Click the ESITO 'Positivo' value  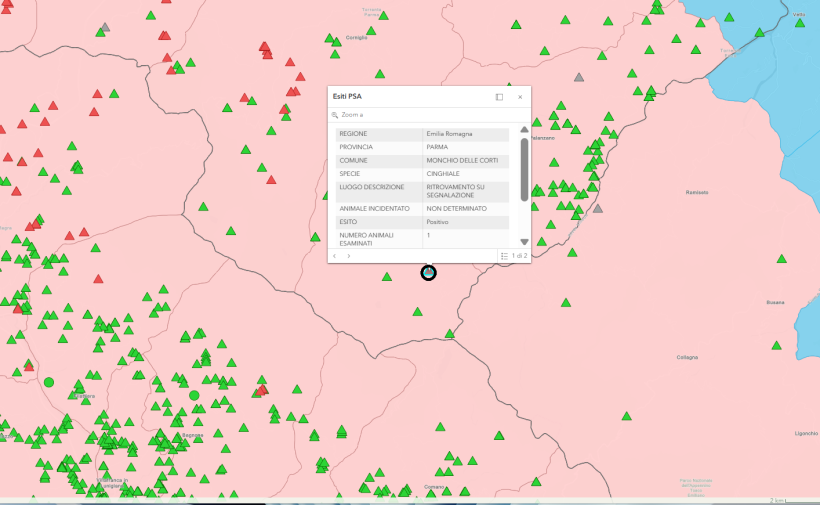tap(437, 222)
